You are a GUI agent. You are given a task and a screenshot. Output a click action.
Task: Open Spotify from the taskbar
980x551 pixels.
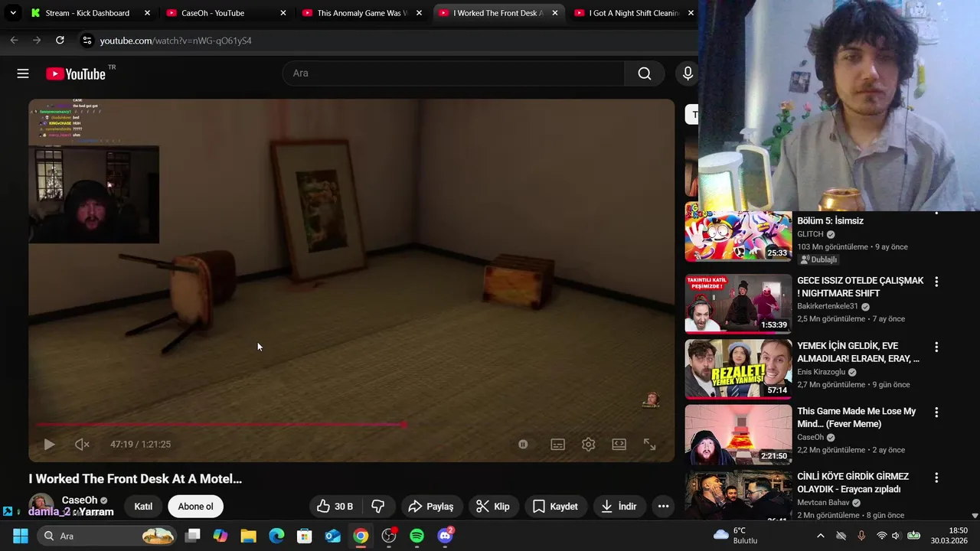(416, 536)
